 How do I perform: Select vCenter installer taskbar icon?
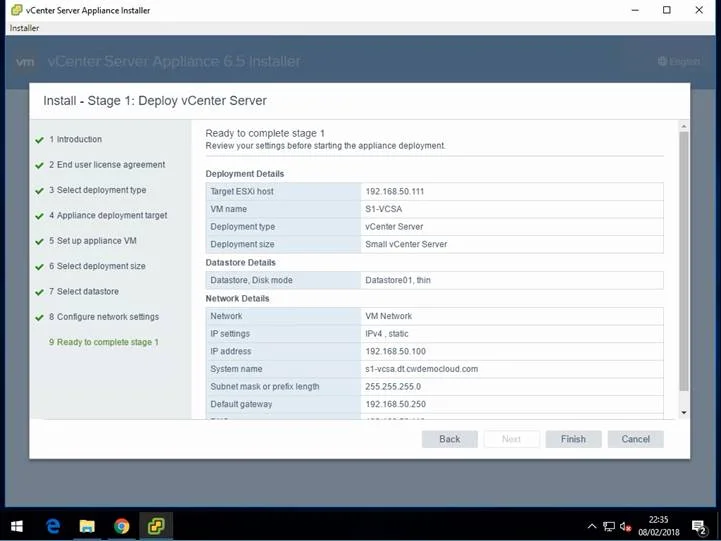point(156,526)
